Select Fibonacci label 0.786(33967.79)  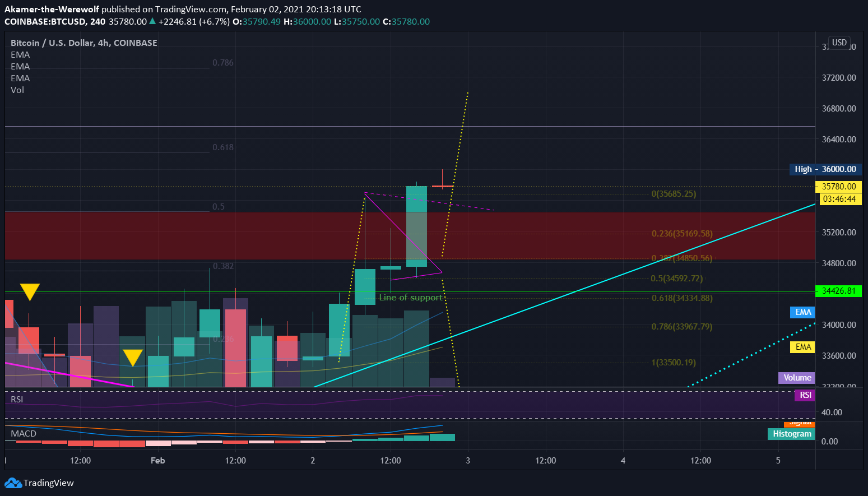click(x=682, y=326)
